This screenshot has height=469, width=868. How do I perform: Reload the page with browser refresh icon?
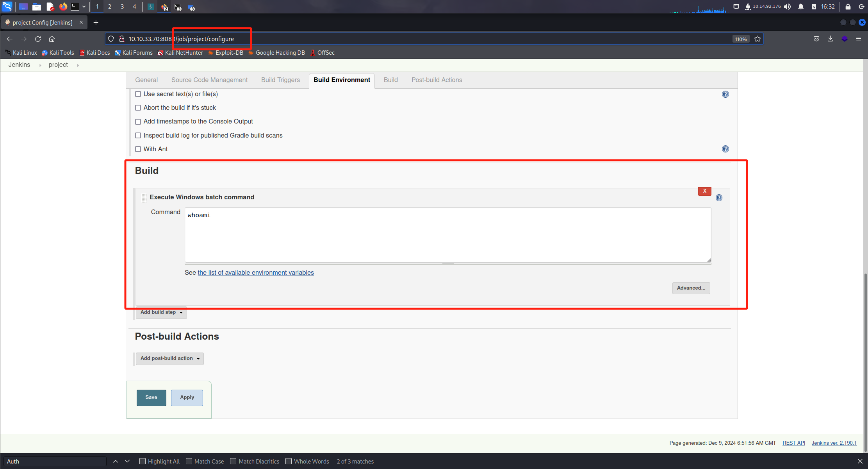click(x=38, y=39)
